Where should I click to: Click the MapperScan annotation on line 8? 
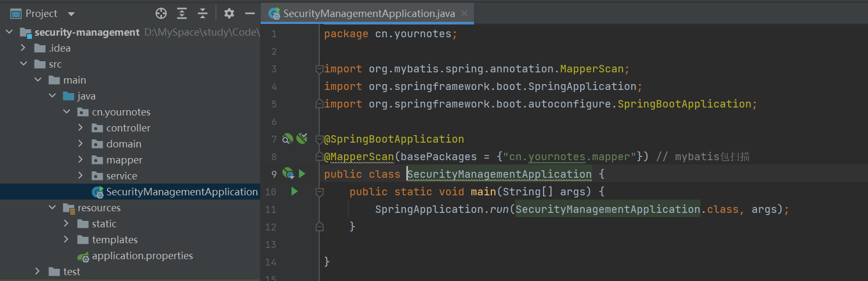point(359,156)
